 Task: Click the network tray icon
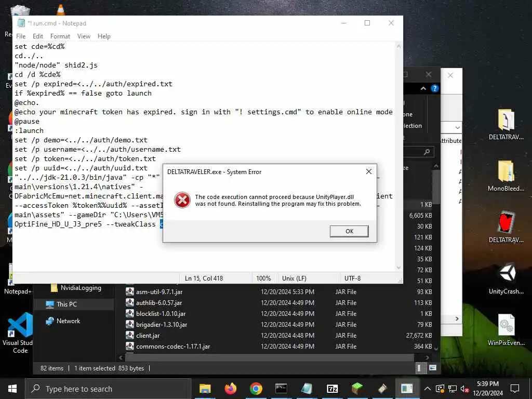coord(453,389)
